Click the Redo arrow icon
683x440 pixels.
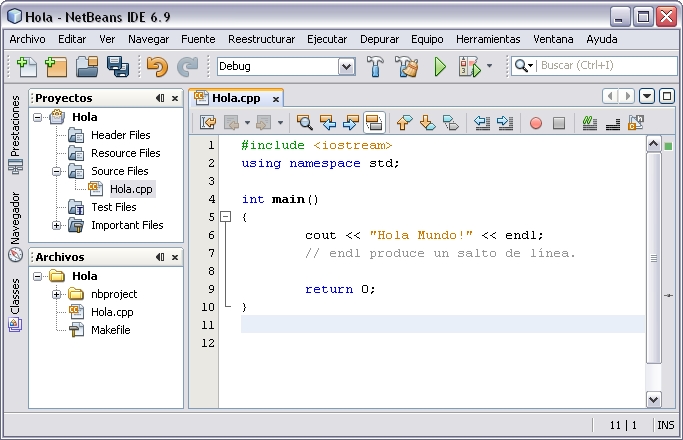[188, 67]
